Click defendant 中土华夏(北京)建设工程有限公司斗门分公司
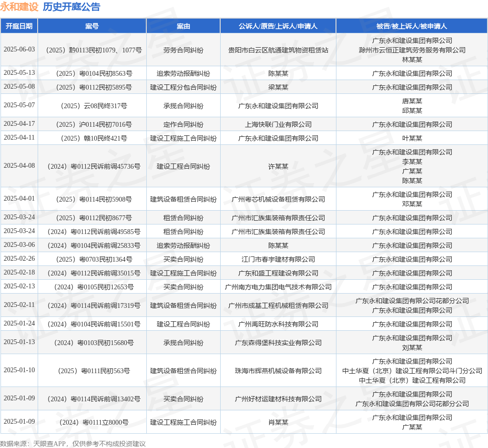 click(412, 371)
